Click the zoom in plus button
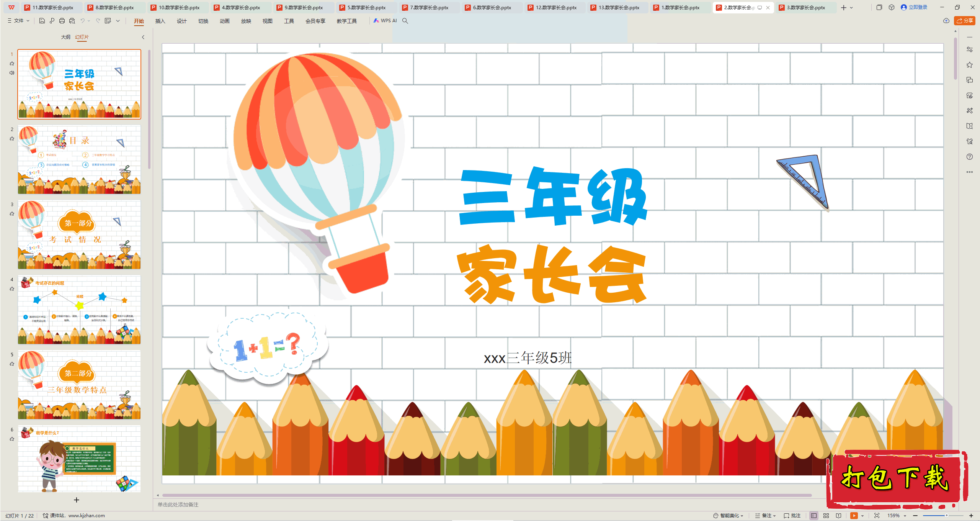Image resolution: width=980 pixels, height=521 pixels. click(x=971, y=516)
